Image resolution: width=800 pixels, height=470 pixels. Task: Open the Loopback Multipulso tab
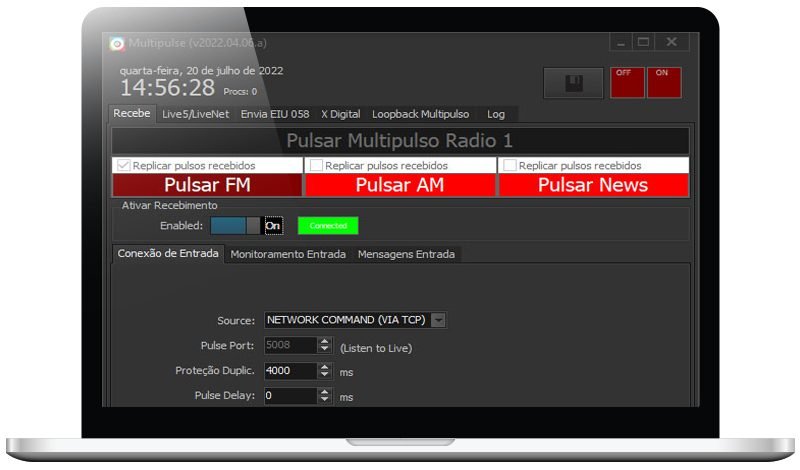click(420, 114)
